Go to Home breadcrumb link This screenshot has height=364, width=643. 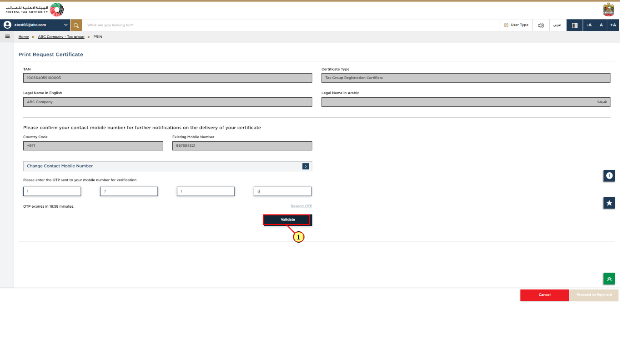24,37
